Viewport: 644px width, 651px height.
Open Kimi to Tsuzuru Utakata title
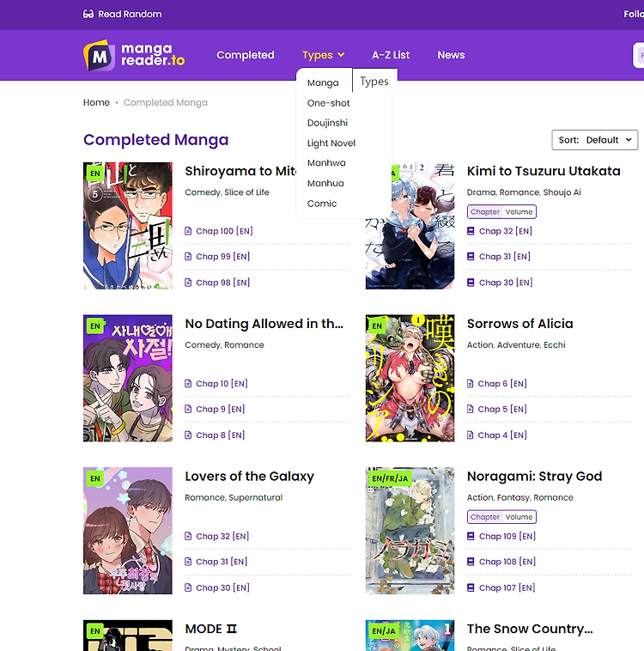click(x=544, y=171)
